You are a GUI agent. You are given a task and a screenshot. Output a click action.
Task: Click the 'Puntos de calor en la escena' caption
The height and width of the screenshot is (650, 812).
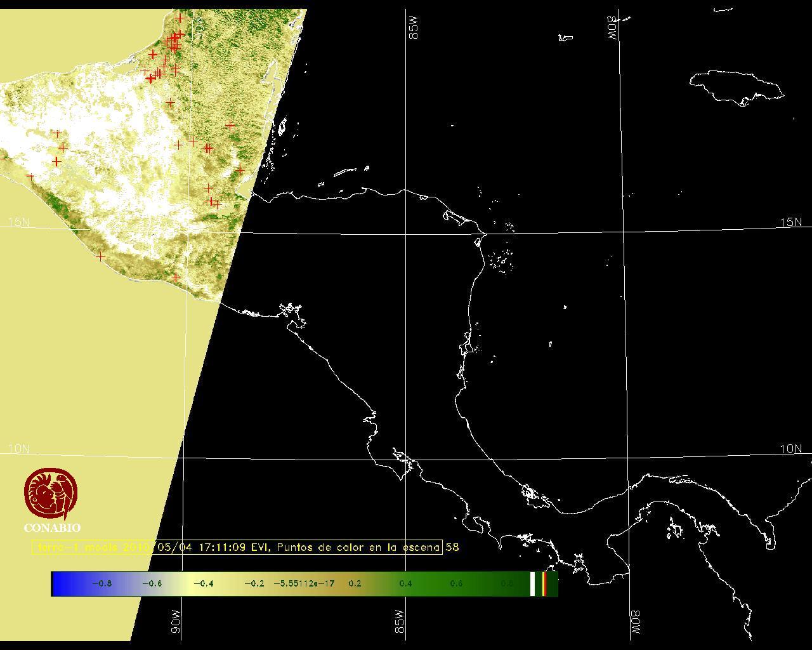358,547
